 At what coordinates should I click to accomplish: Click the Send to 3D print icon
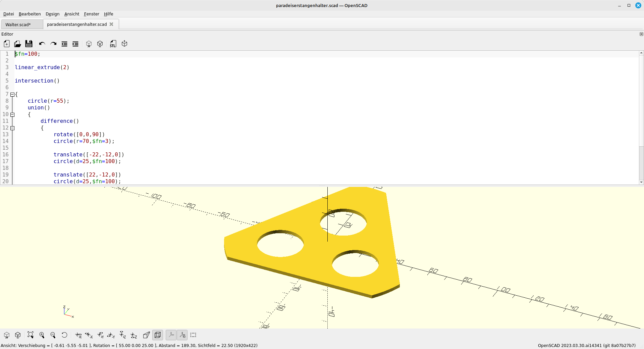pyautogui.click(x=124, y=44)
